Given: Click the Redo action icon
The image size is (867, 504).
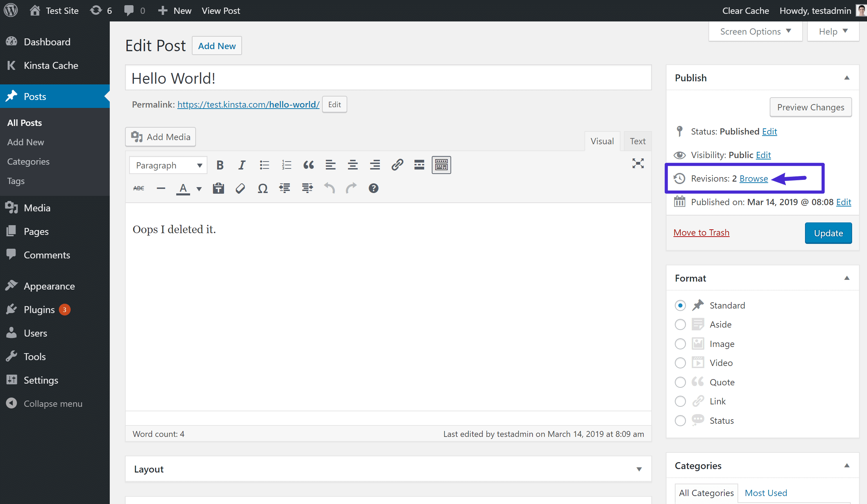Looking at the screenshot, I should pyautogui.click(x=351, y=188).
